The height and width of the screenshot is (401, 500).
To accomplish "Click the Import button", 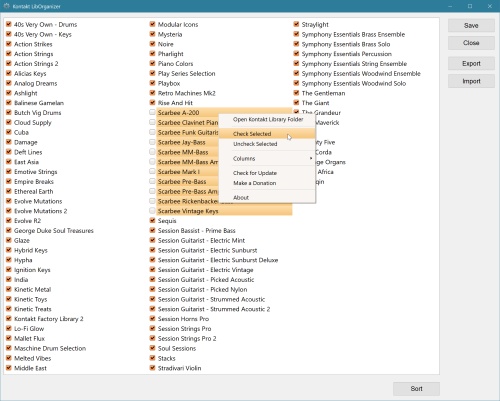I will click(471, 81).
